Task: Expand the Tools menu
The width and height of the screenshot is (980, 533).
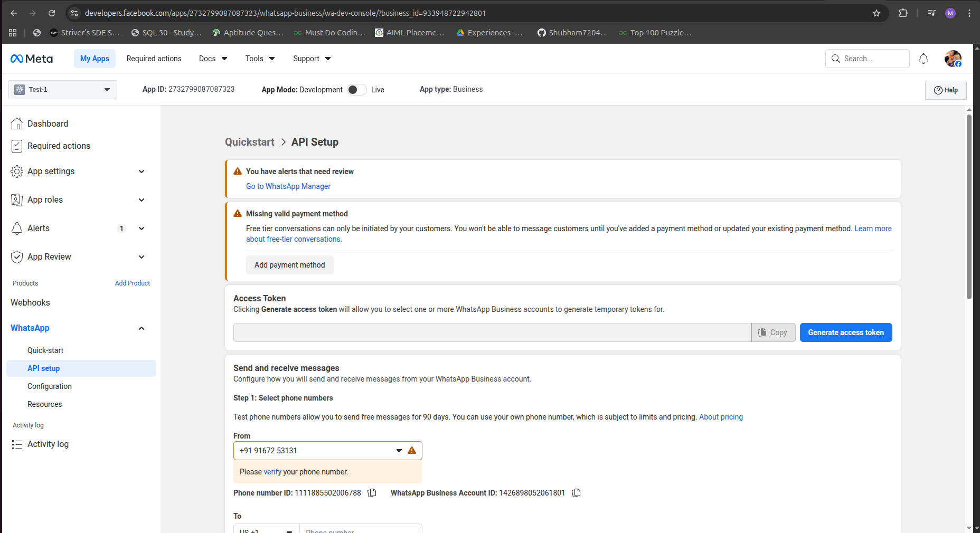Action: (x=260, y=59)
